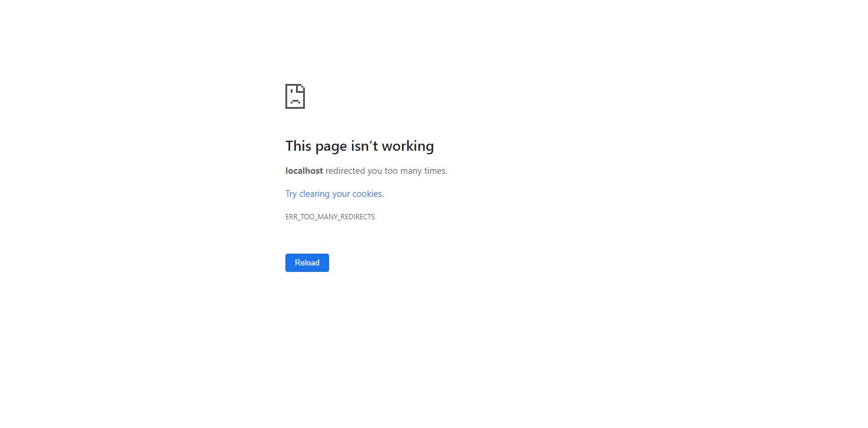Open the 'Try clearing your cookies' link
868x428 pixels.
[334, 194]
